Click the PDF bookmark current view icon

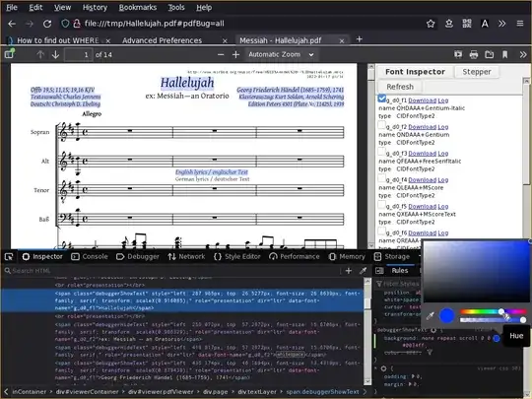(x=504, y=54)
